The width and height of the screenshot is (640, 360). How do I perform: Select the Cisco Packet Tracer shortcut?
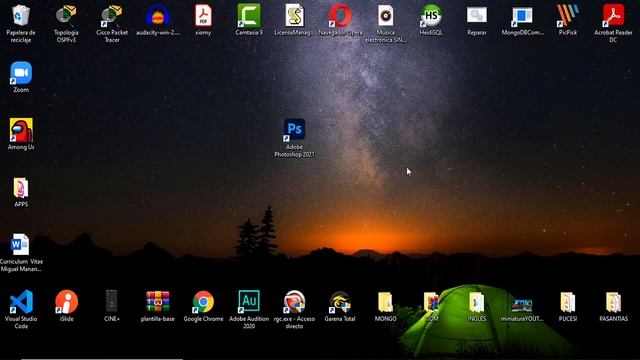(x=112, y=16)
